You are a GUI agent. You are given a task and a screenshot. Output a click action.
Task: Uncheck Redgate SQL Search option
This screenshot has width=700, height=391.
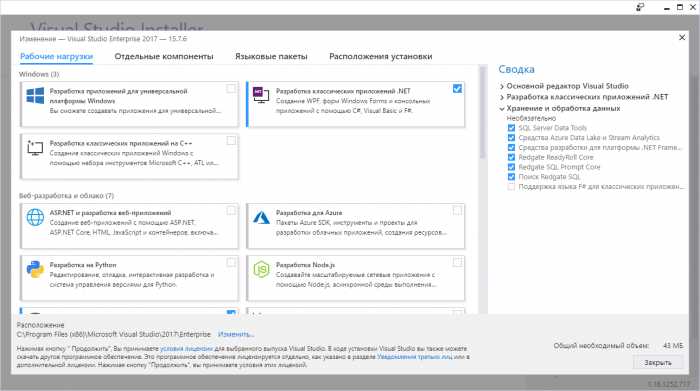pos(511,177)
